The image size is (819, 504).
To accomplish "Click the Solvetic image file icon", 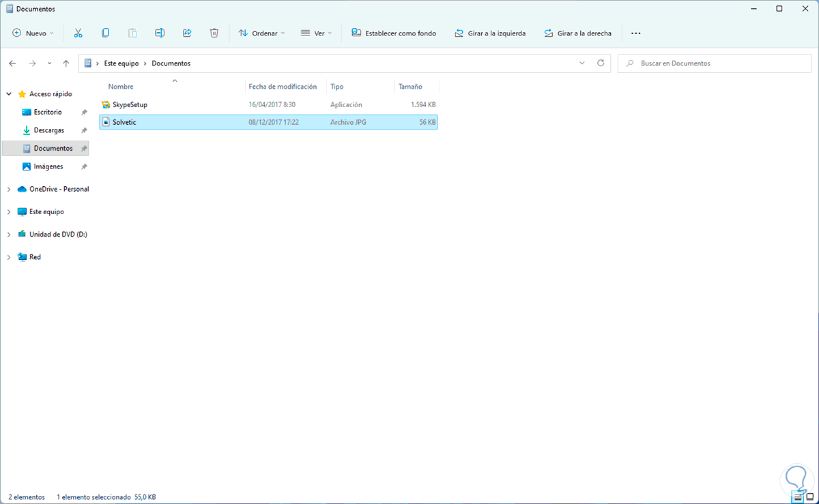I will pos(106,122).
